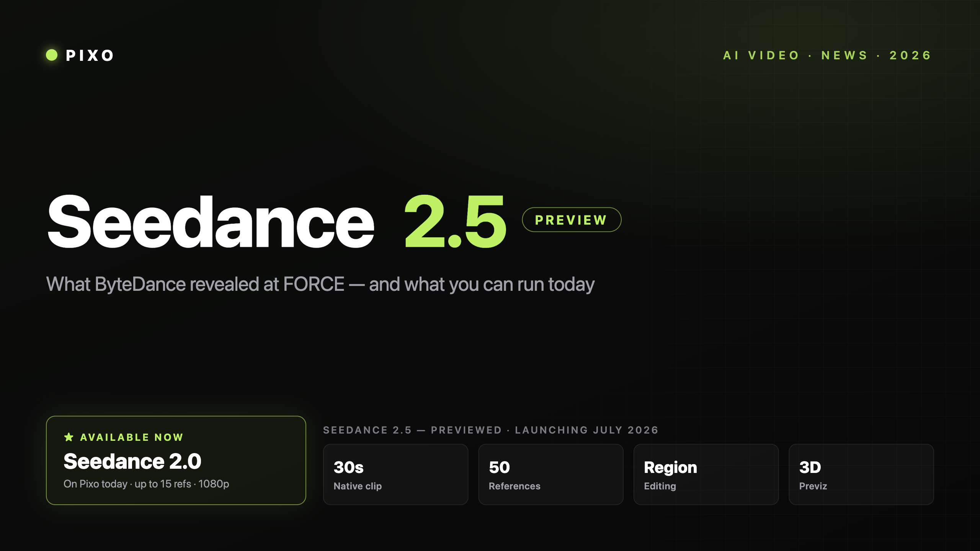Viewport: 980px width, 551px height.
Task: Open the 3D Previz card
Action: (861, 474)
